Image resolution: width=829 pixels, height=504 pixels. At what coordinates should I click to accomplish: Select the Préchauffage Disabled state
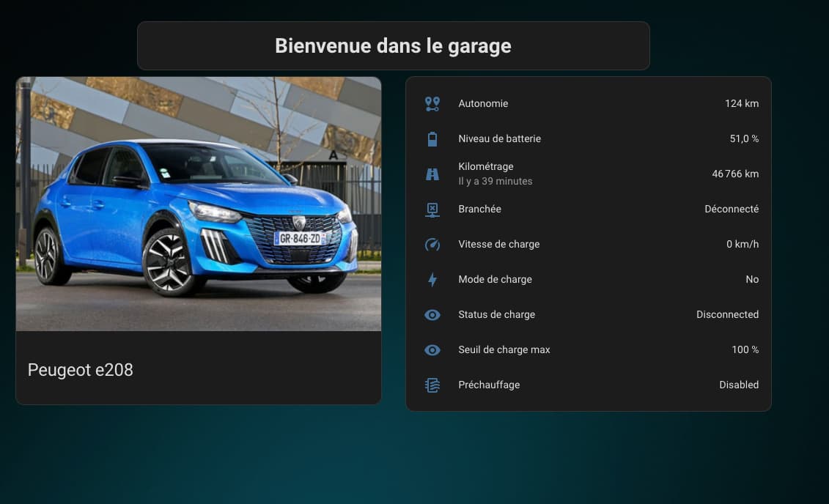click(738, 385)
